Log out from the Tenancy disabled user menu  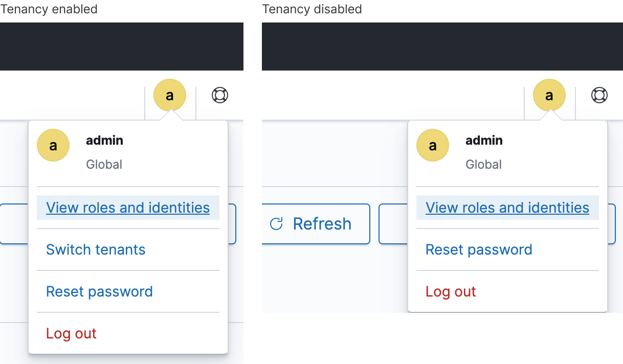click(x=450, y=291)
